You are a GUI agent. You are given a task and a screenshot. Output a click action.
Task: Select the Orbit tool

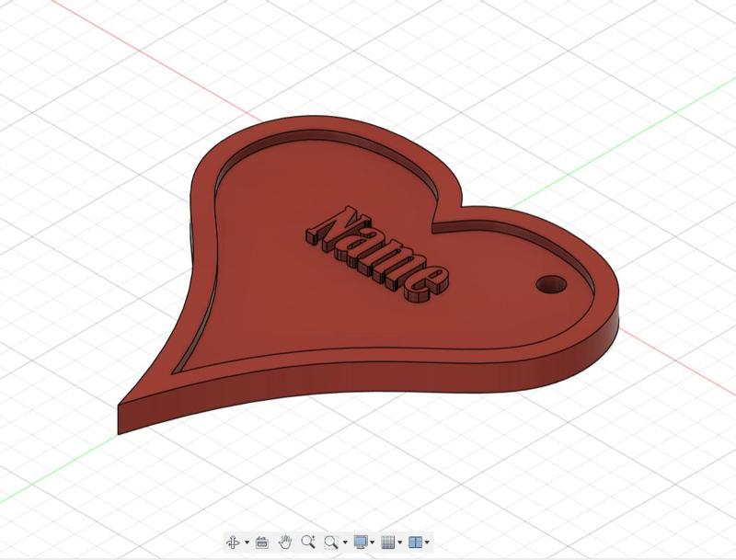point(235,543)
